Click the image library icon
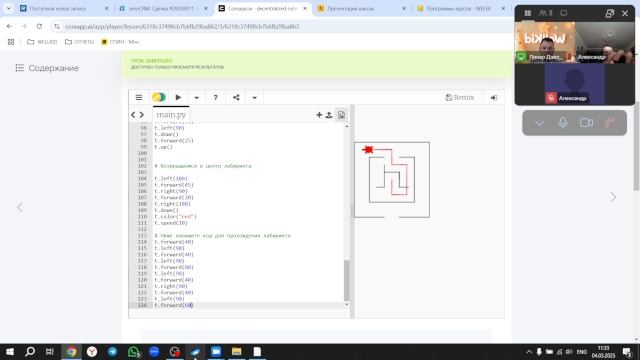 [341, 115]
